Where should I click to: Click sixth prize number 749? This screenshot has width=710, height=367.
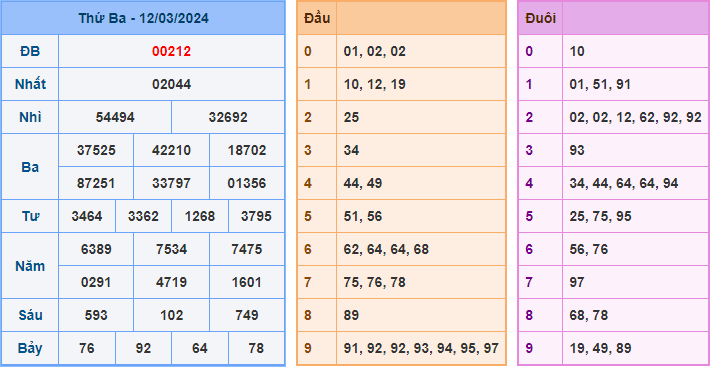[247, 315]
